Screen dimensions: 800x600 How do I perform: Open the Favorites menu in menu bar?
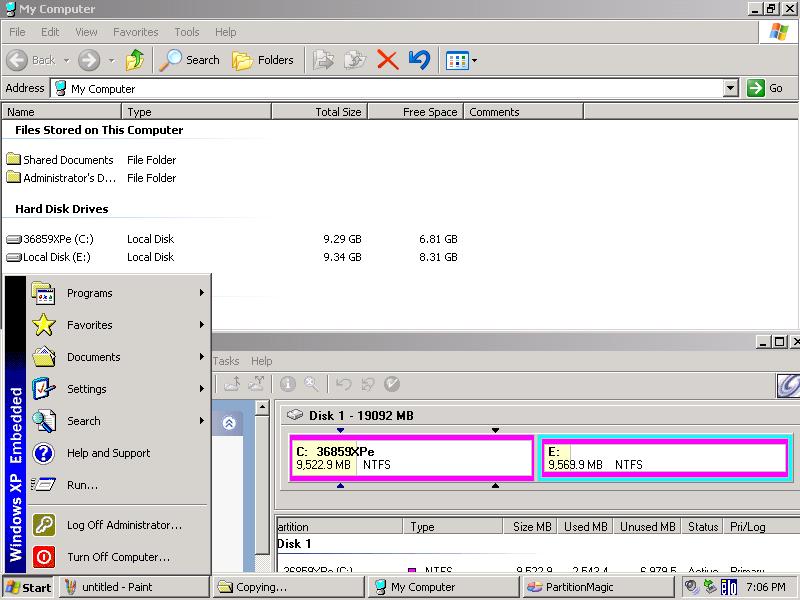tap(135, 32)
